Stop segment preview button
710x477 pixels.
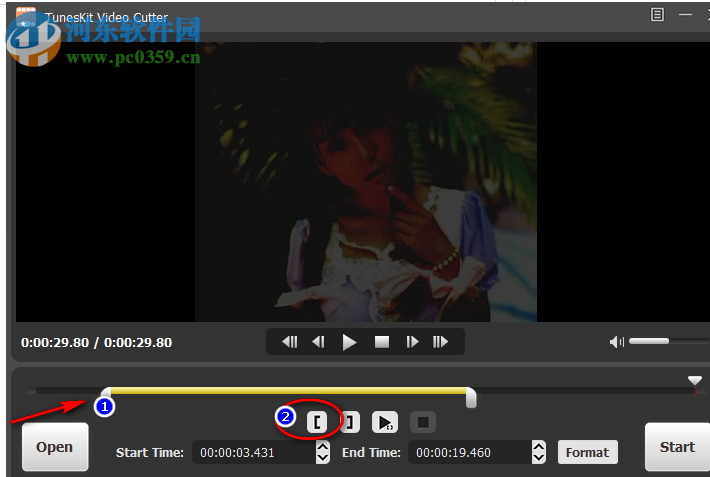click(423, 422)
